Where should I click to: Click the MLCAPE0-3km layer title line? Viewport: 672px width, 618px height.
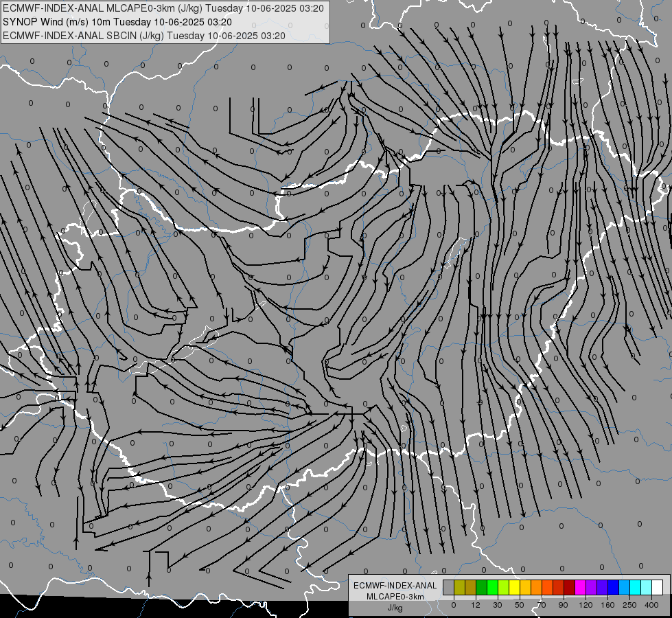click(163, 8)
